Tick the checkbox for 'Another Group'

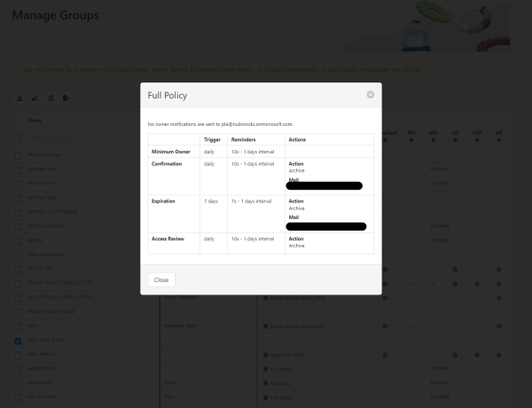point(18,153)
